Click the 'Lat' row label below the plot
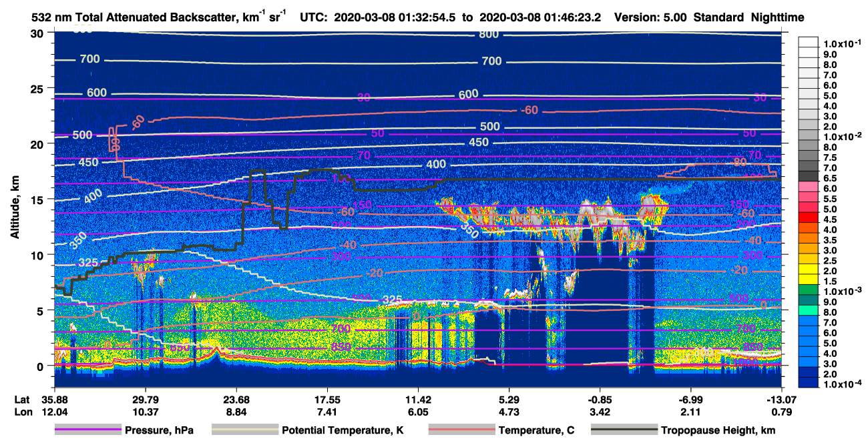 click(x=22, y=399)
